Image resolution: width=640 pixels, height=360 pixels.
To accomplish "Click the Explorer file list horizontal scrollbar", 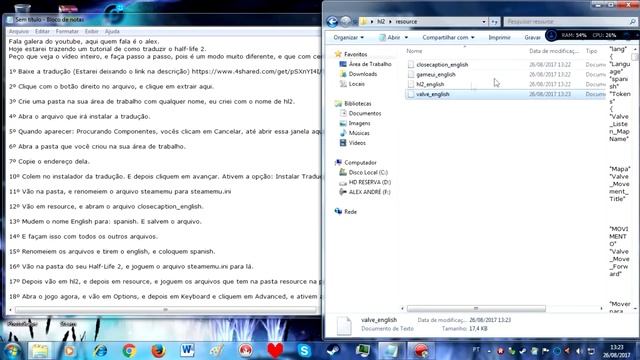I will [476, 308].
